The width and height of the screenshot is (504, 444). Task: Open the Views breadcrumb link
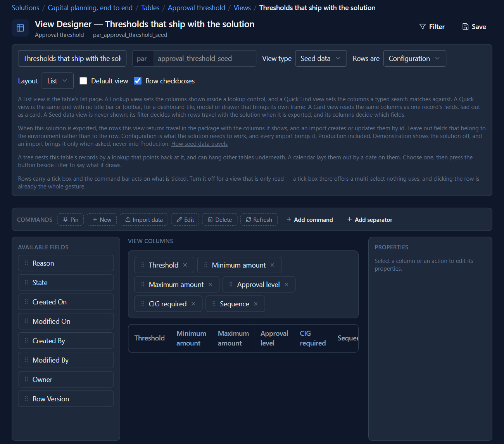coord(242,8)
